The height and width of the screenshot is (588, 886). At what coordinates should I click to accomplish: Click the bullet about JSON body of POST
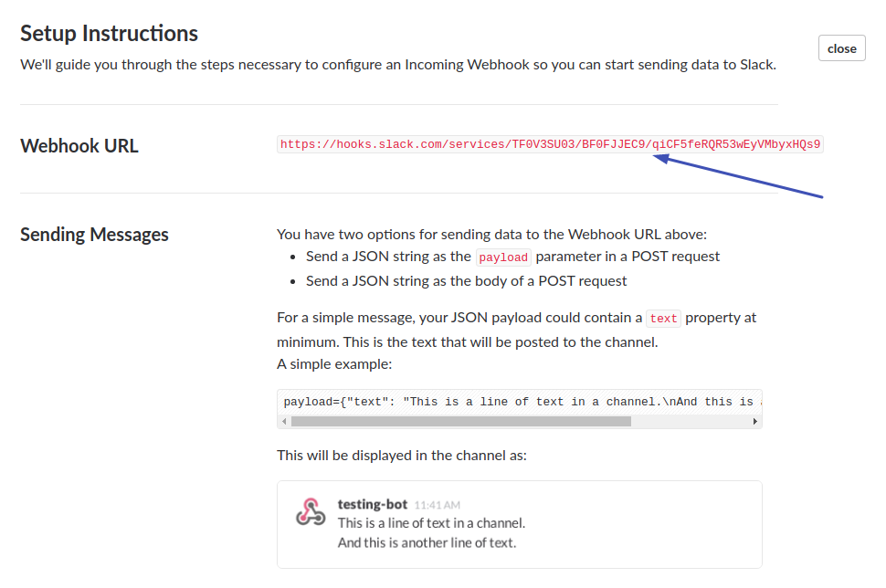click(466, 281)
